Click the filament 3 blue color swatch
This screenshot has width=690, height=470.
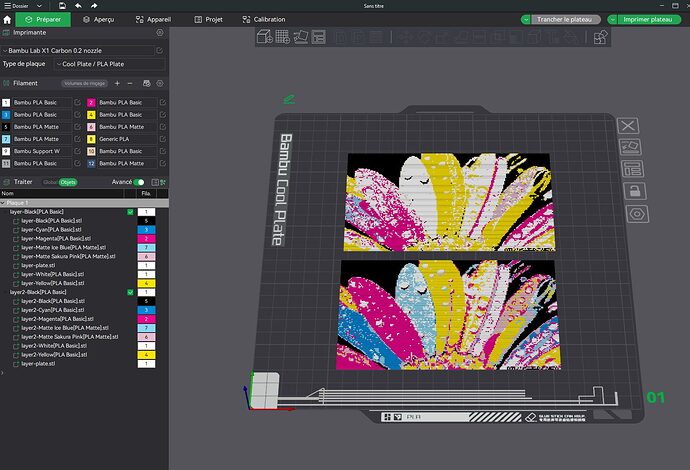click(x=6, y=115)
